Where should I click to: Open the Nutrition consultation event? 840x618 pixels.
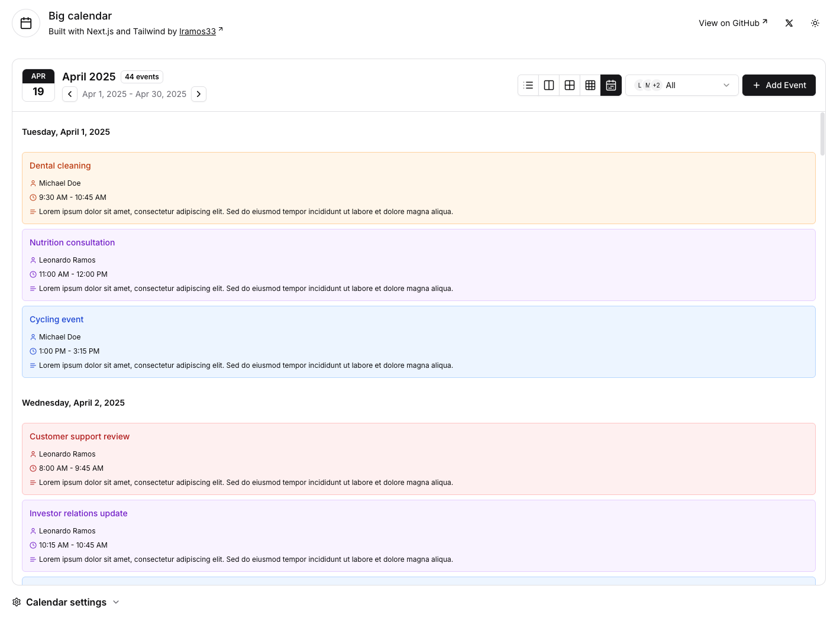point(419,265)
